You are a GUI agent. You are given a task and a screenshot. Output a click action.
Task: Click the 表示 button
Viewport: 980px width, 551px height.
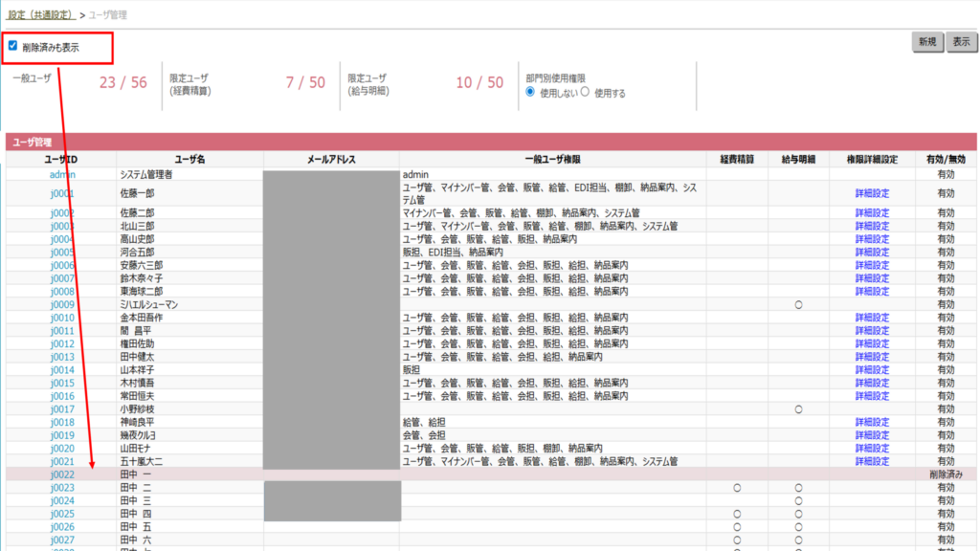click(960, 42)
